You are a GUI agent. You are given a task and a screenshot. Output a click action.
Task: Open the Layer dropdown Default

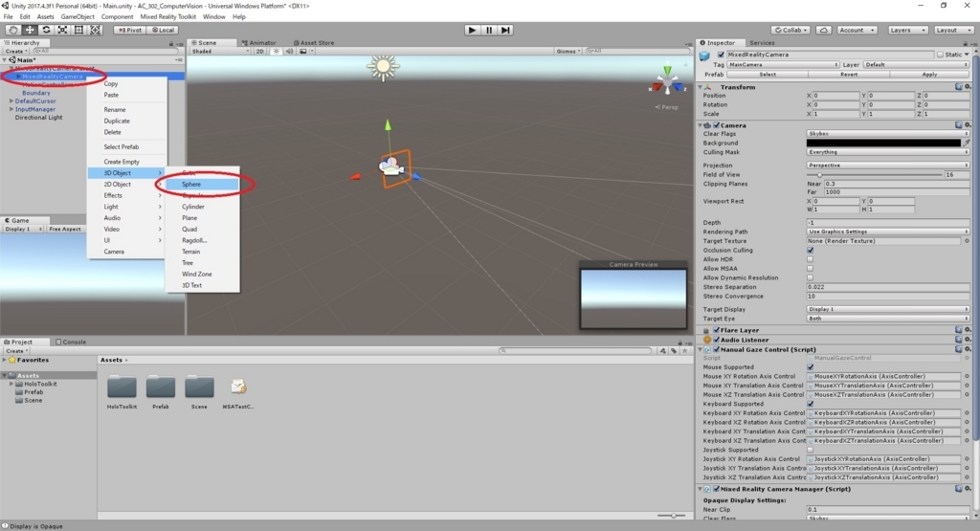click(x=916, y=64)
